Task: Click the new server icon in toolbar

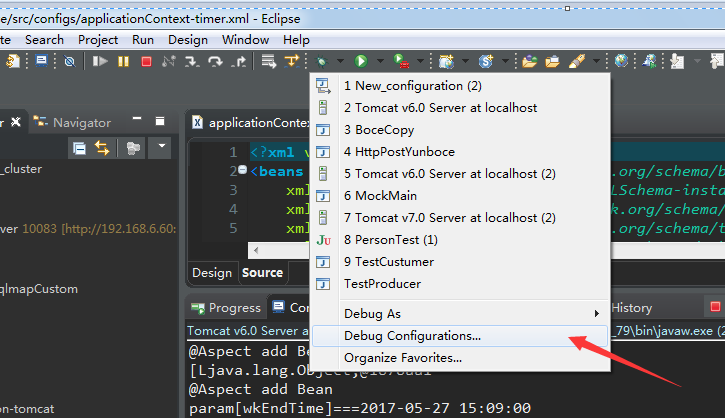Action: (x=447, y=61)
